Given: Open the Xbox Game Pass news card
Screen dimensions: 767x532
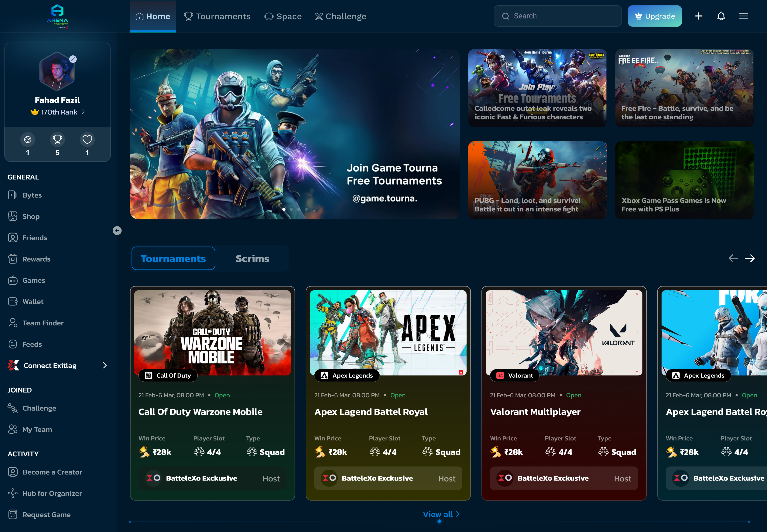Looking at the screenshot, I should tap(684, 180).
